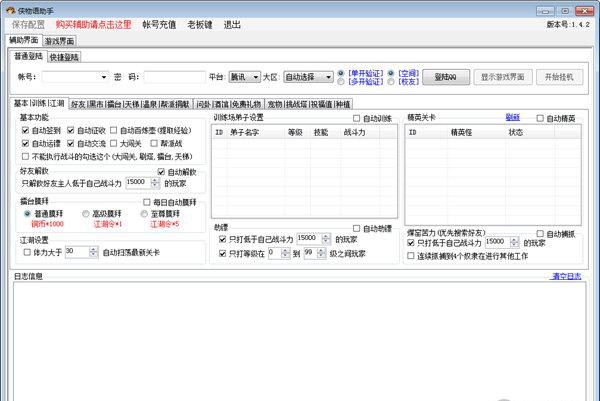Select the 高级膜拜 radio button
Image resolution: width=600 pixels, height=401 pixels.
coord(85,215)
